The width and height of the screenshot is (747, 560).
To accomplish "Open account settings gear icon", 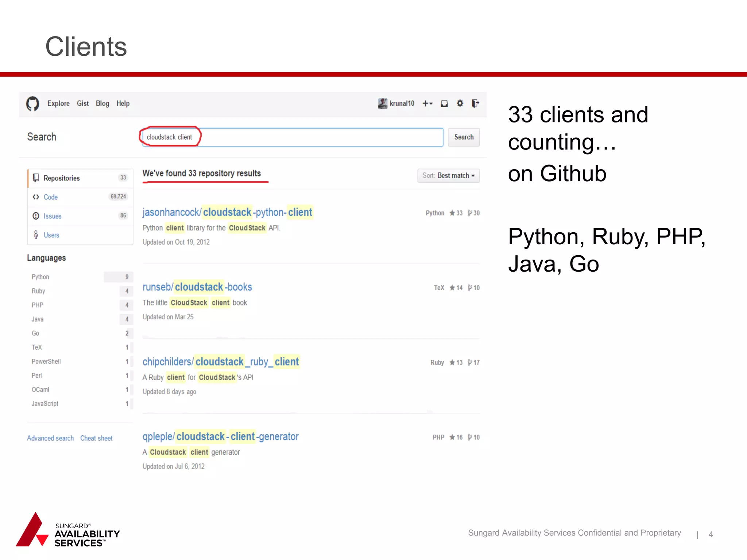I will [460, 104].
